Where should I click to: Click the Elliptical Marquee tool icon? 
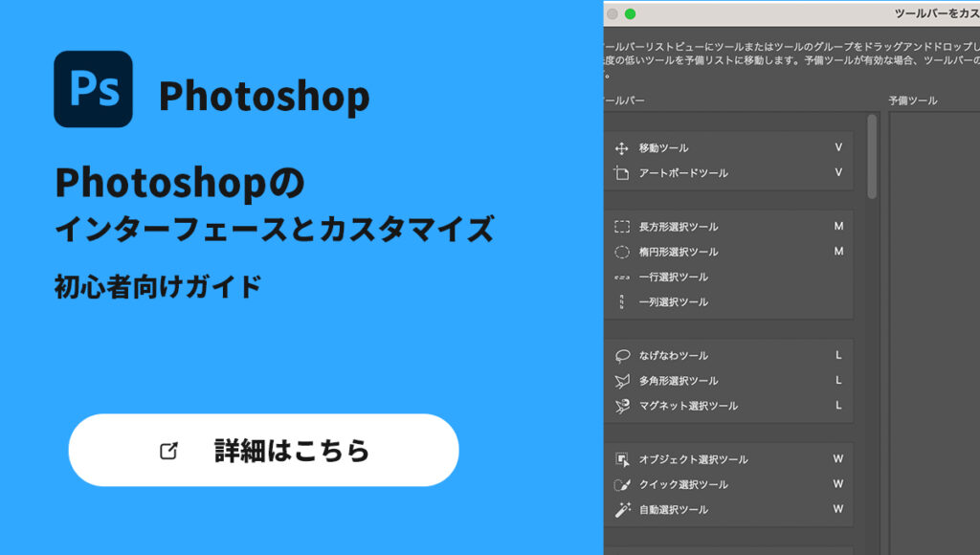tap(621, 252)
